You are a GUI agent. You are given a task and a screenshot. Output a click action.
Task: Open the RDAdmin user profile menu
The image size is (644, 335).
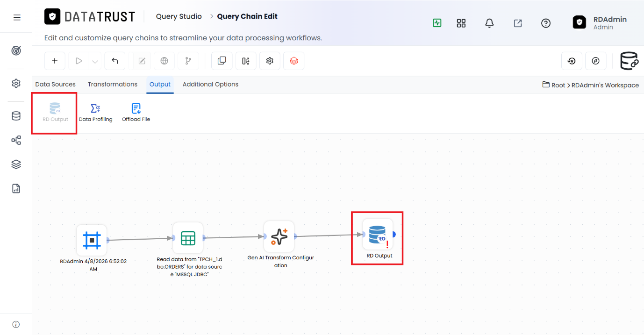[600, 22]
